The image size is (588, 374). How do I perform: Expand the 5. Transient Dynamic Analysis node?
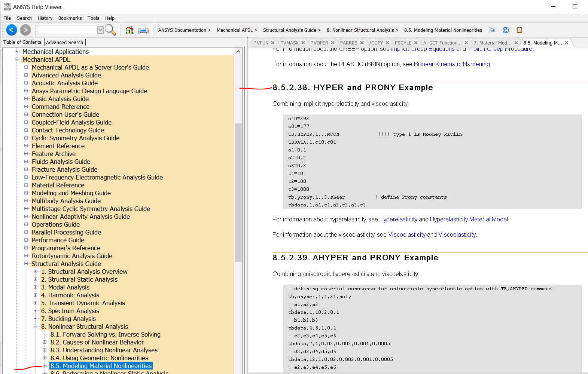[x=36, y=303]
